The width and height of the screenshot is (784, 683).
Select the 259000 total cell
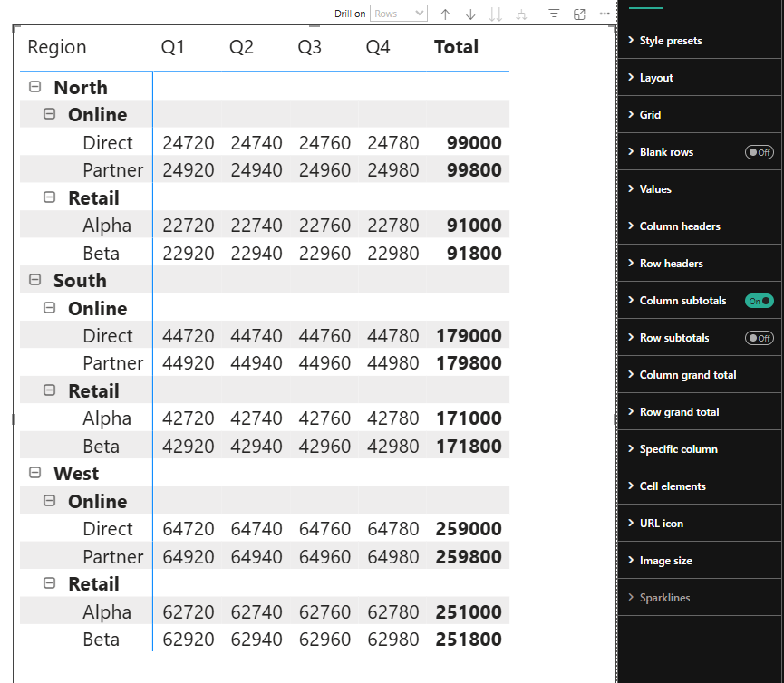[469, 529]
